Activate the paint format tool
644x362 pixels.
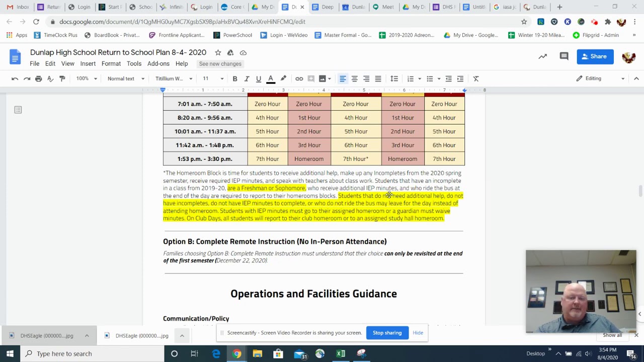click(62, 78)
